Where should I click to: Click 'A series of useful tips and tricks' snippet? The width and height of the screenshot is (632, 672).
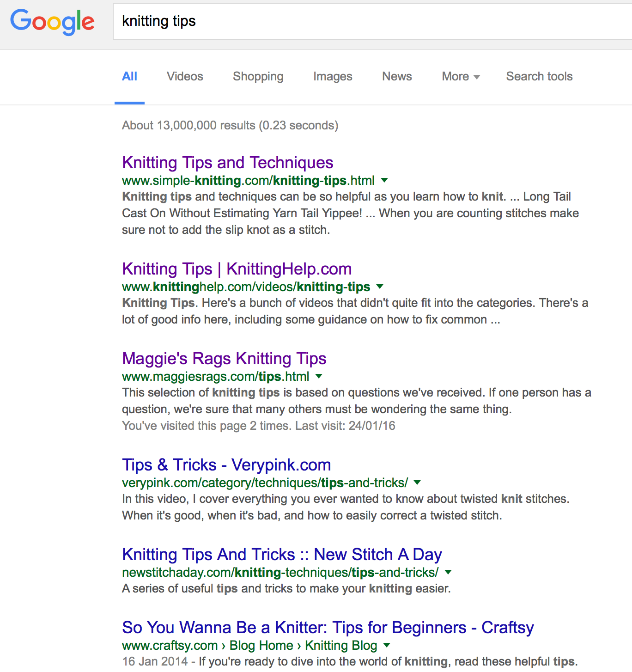286,588
